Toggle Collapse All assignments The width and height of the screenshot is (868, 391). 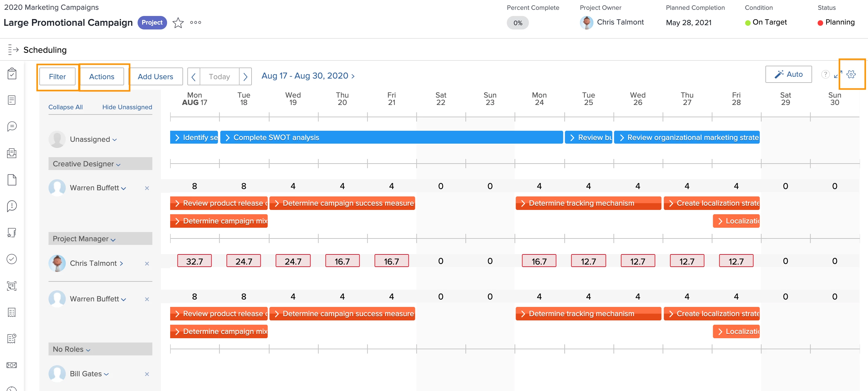click(65, 107)
